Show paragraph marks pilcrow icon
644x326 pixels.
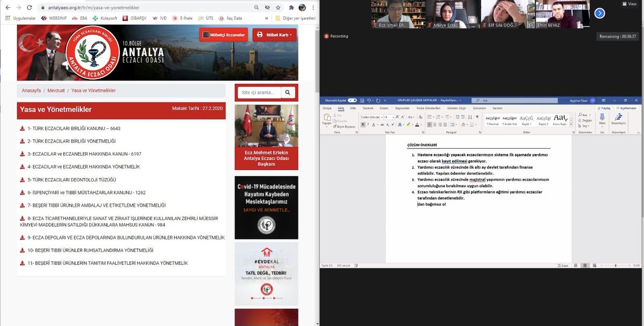(477, 117)
